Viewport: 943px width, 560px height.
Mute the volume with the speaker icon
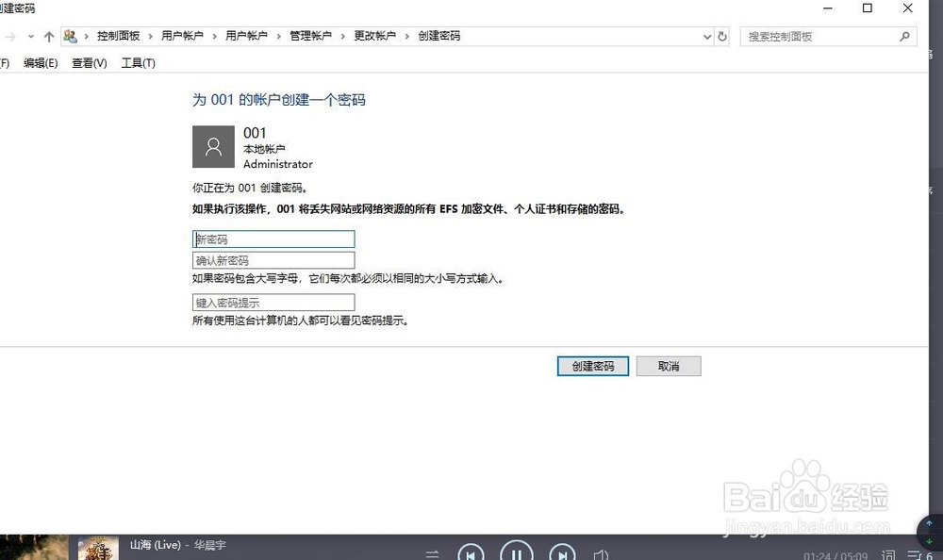[x=599, y=553]
